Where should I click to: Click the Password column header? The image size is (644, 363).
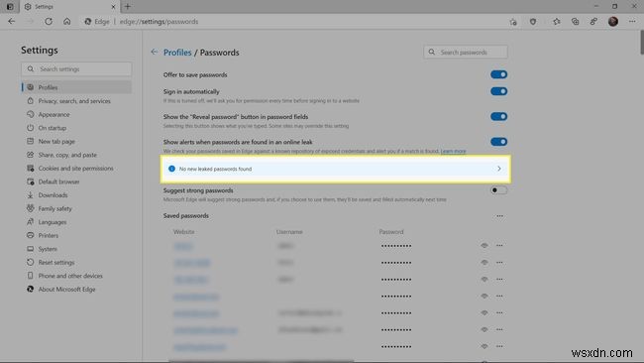click(x=391, y=232)
